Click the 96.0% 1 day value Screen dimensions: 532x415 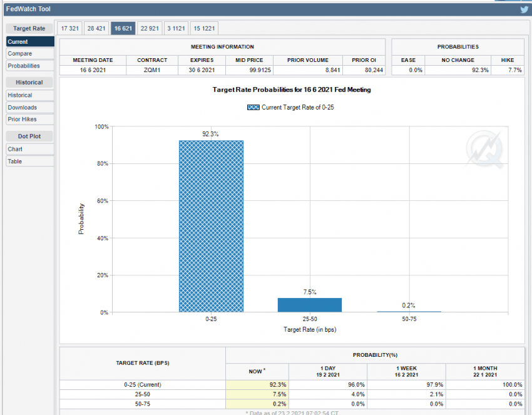pyautogui.click(x=356, y=385)
